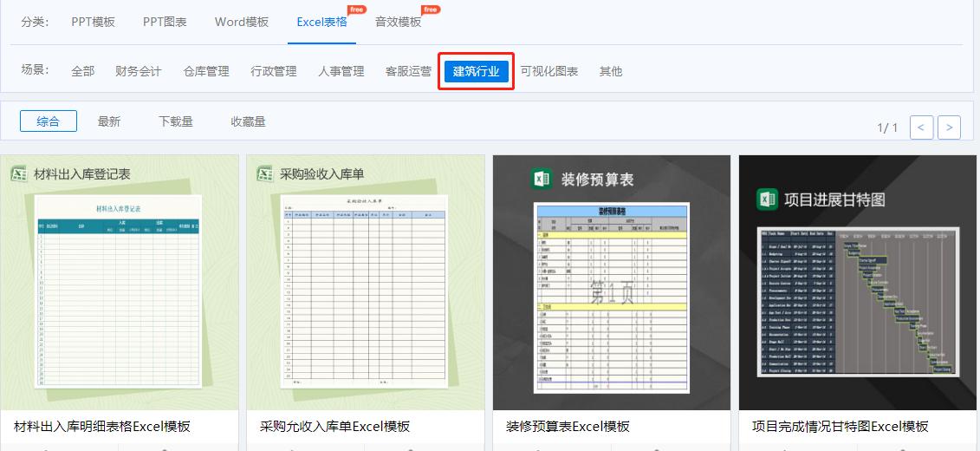This screenshot has width=980, height=451.
Task: Open the Word模板 category
Action: pos(241,22)
